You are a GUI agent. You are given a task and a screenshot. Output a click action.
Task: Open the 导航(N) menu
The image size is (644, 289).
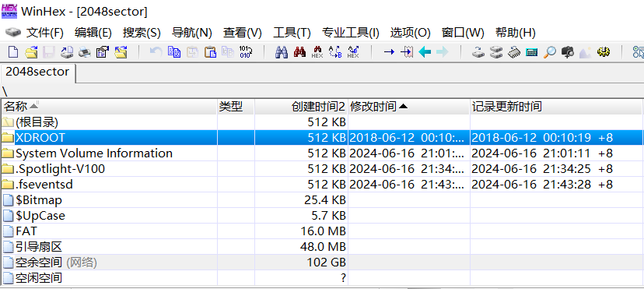pos(192,33)
